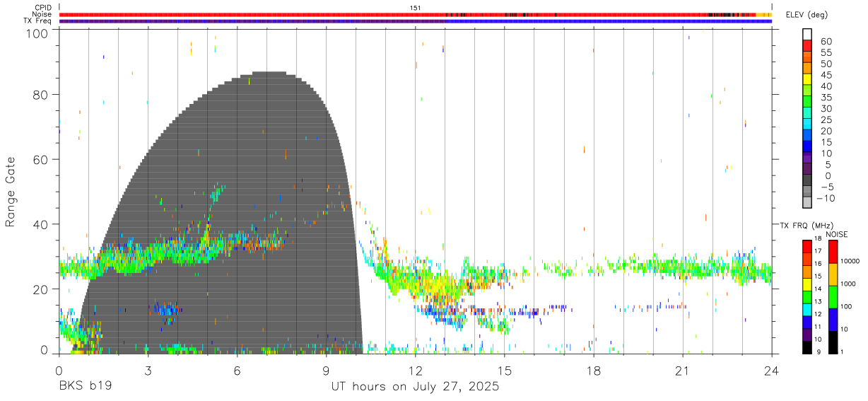This screenshot has width=868, height=401.
Task: Click x-axis tick label 12
Action: tap(416, 370)
